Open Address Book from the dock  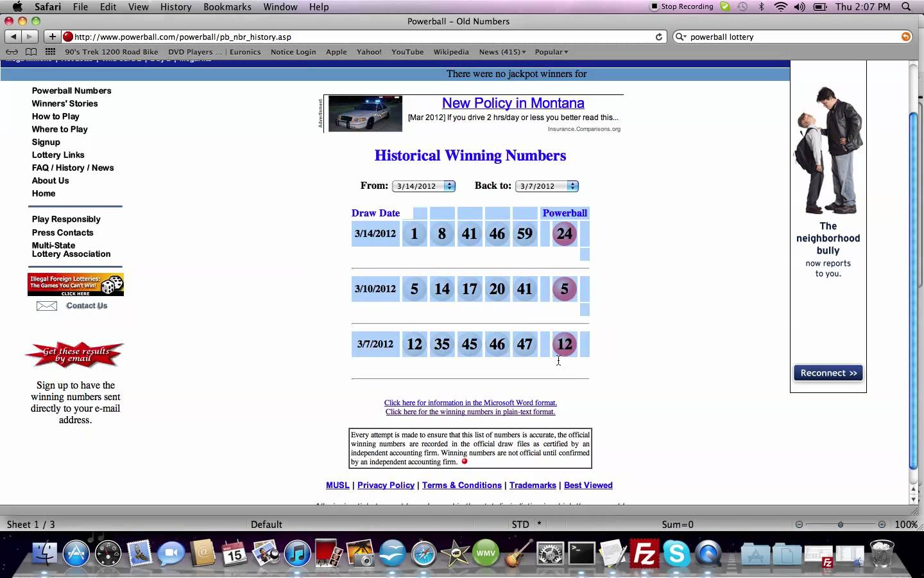tap(203, 553)
